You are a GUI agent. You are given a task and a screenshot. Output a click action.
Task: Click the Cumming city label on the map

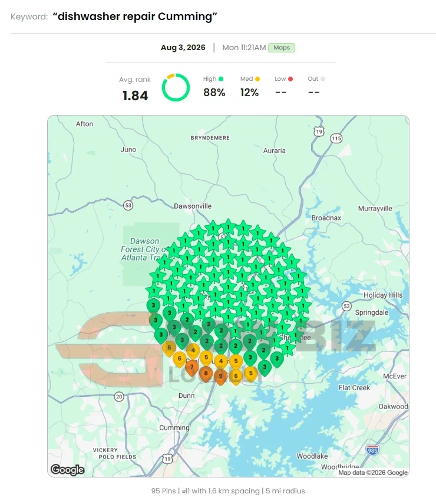point(174,428)
